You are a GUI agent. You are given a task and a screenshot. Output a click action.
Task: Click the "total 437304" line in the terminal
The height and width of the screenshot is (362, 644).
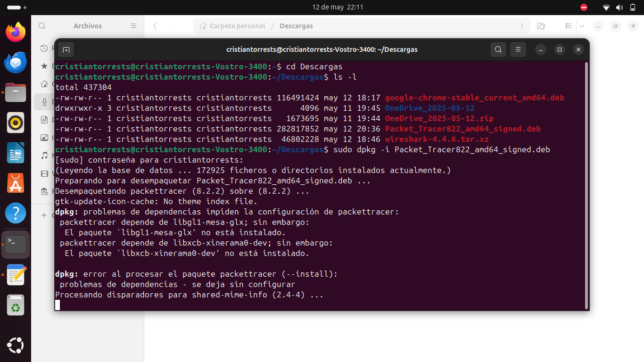83,88
